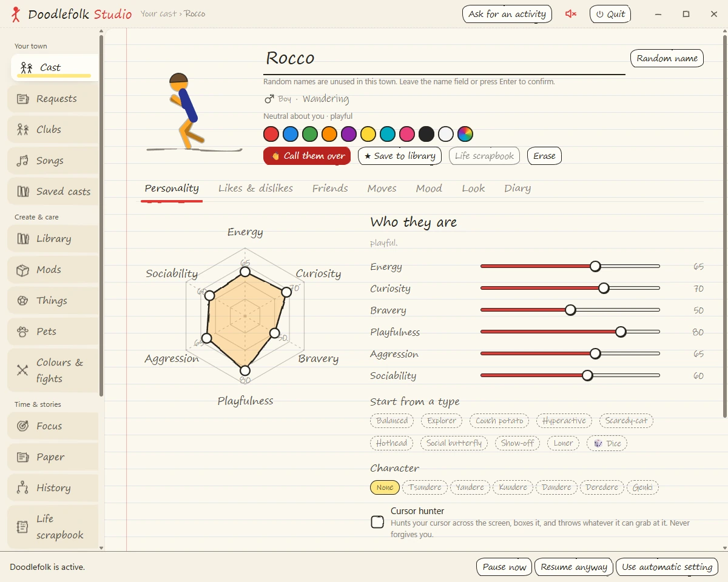Select Yandere character type
728x582 pixels.
coord(470,487)
